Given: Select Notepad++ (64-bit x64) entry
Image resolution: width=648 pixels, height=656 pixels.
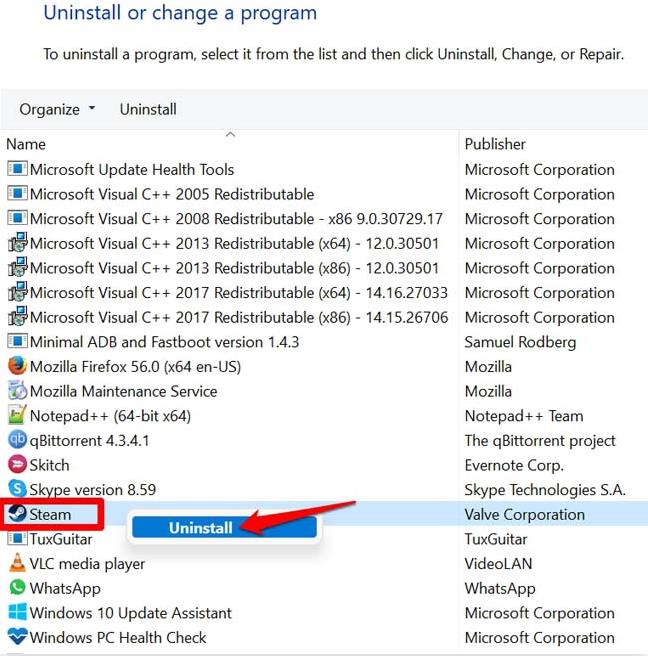Looking at the screenshot, I should pyautogui.click(x=110, y=416).
